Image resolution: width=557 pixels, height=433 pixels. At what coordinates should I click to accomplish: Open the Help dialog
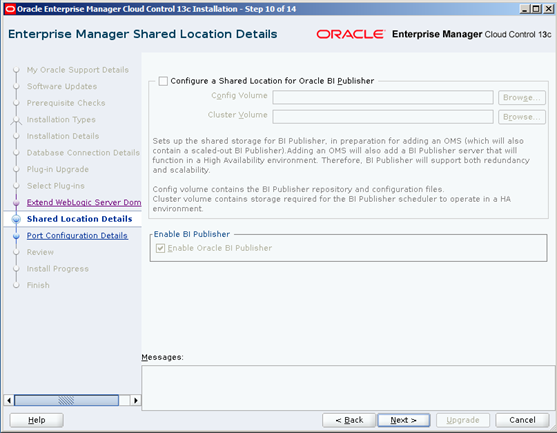pos(37,420)
